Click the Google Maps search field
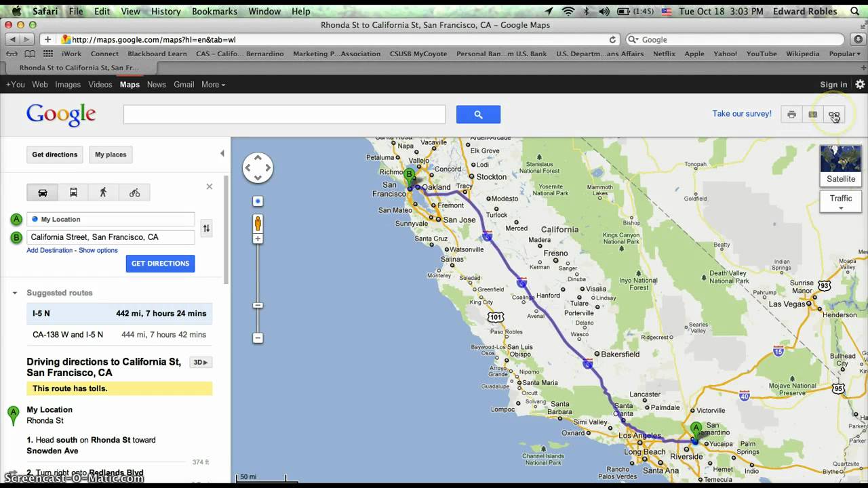 click(x=284, y=115)
